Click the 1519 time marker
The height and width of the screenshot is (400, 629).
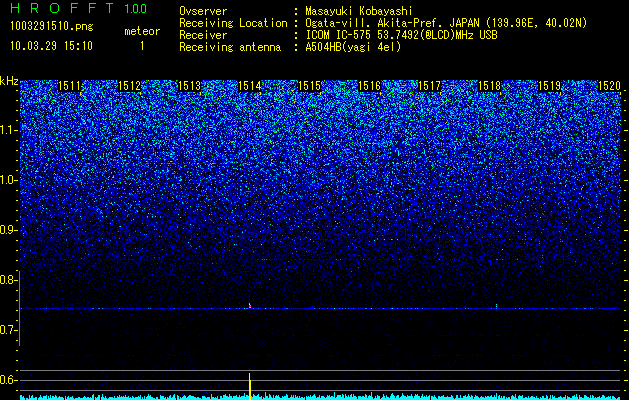pos(549,86)
